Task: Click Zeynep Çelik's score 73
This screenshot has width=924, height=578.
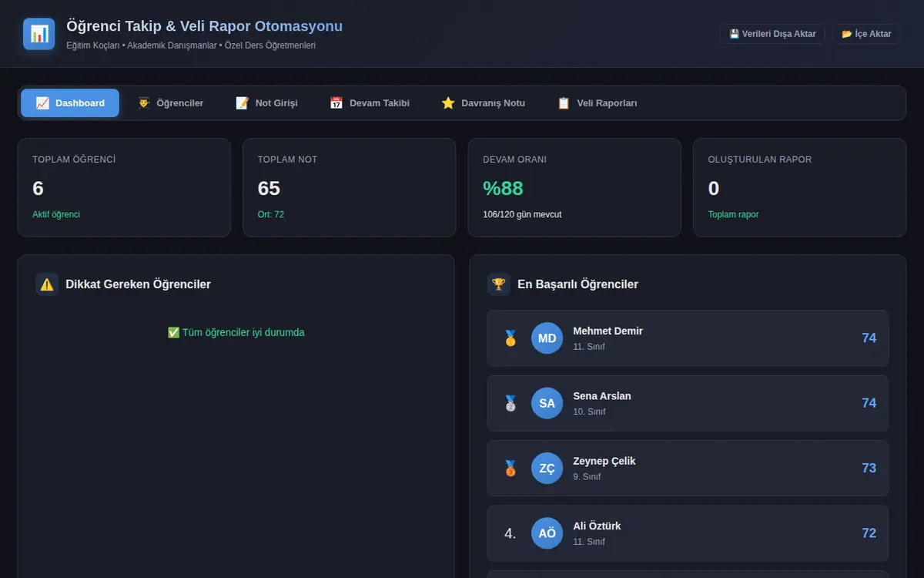Action: point(869,468)
